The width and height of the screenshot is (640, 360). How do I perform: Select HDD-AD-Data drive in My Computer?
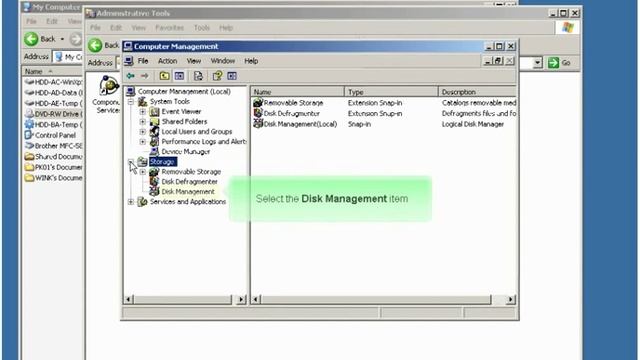(54, 93)
